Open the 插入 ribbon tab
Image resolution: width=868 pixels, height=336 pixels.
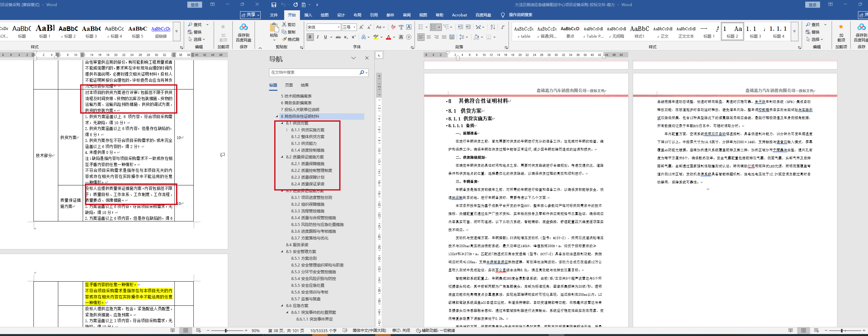coord(308,15)
